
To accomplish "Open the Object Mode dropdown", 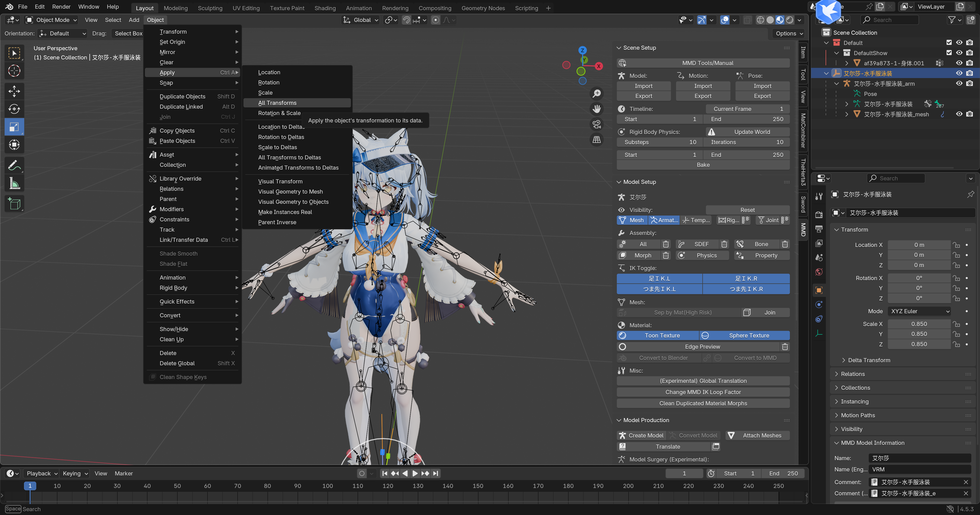I will [51, 20].
